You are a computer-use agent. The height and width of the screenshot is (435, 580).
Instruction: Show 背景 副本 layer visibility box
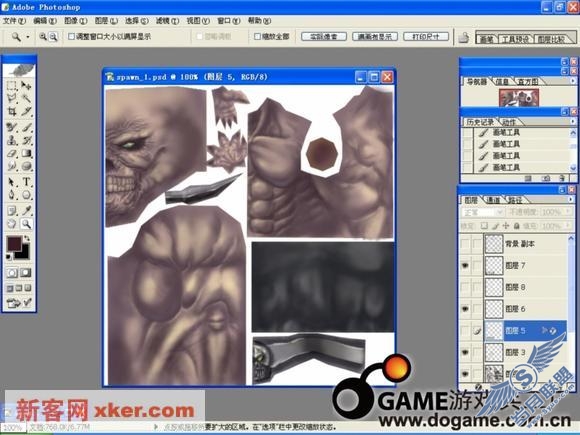click(x=465, y=244)
